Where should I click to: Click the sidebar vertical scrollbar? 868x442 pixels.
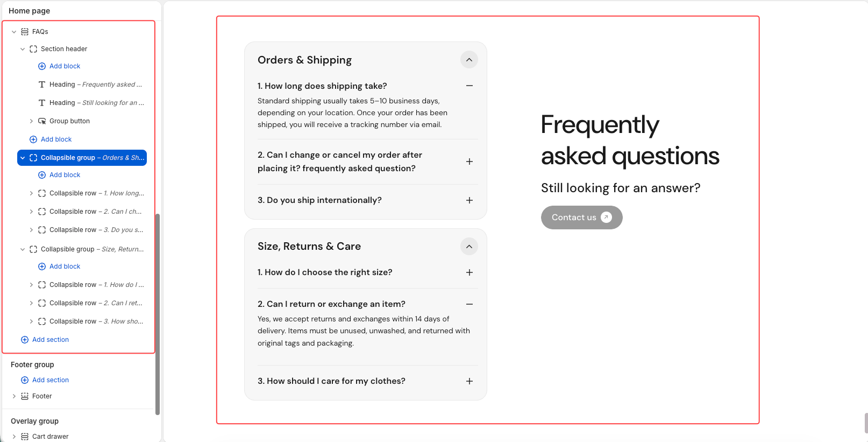click(x=158, y=315)
